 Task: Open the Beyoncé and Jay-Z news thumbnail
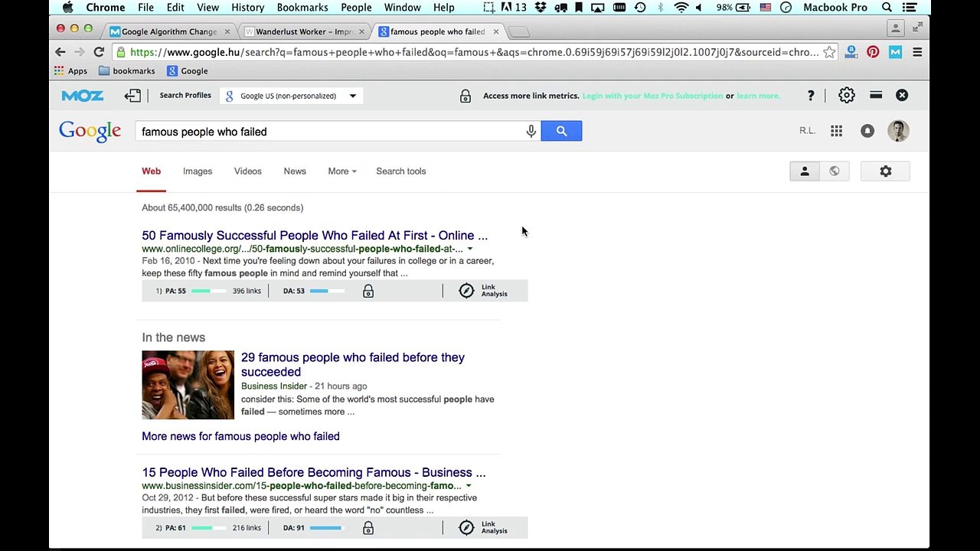[188, 385]
